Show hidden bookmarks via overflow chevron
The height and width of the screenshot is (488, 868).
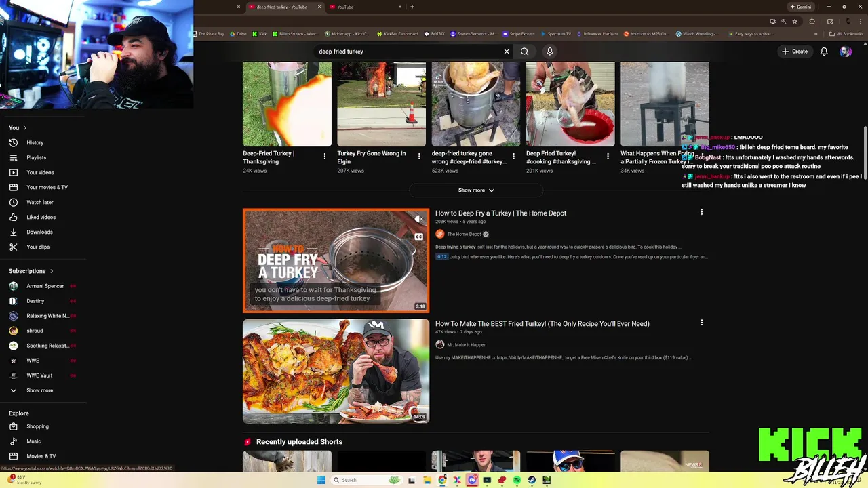[x=815, y=34]
